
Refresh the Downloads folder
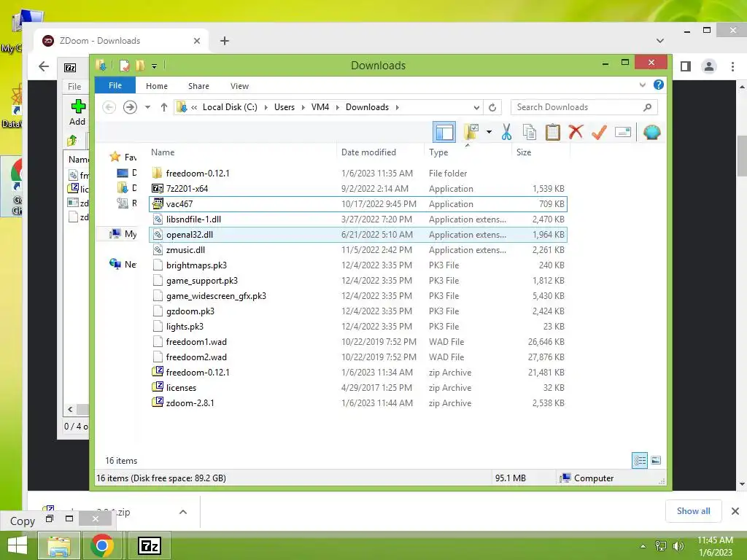(x=492, y=107)
